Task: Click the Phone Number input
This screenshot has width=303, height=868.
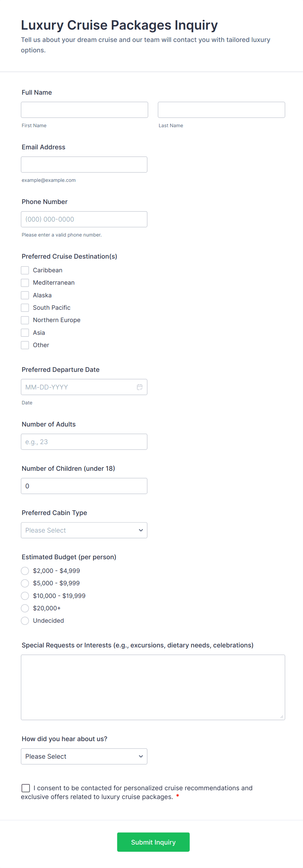Action: point(84,219)
